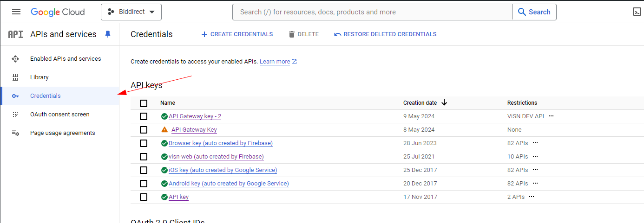Viewport: 644px width, 223px height.
Task: Click green check status of iOS key
Action: (x=164, y=170)
